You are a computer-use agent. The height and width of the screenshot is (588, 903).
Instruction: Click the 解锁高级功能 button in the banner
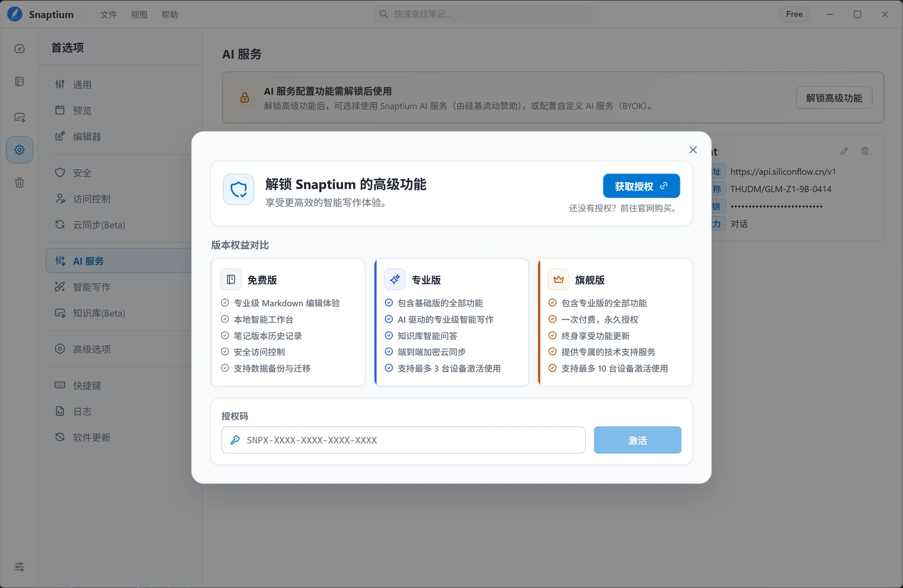click(834, 98)
